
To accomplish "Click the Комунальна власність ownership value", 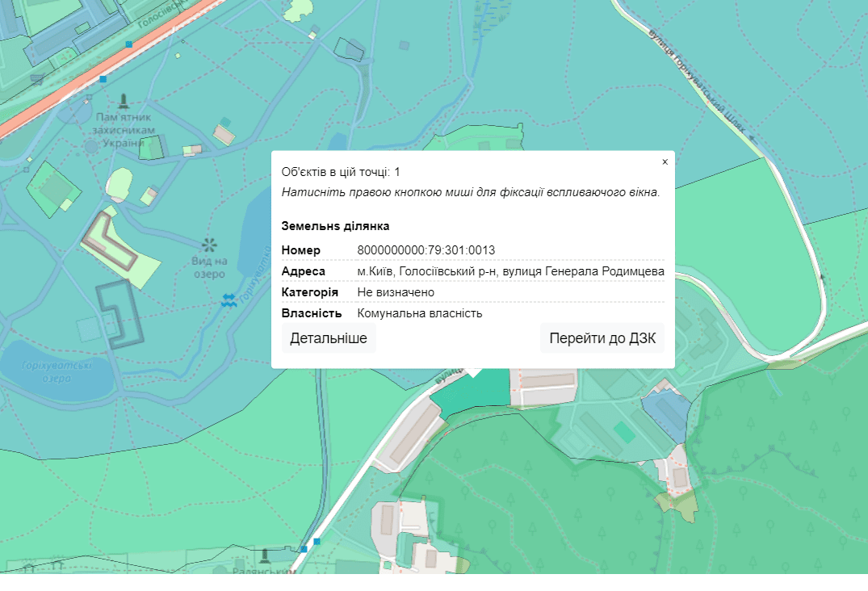I will pos(419,313).
